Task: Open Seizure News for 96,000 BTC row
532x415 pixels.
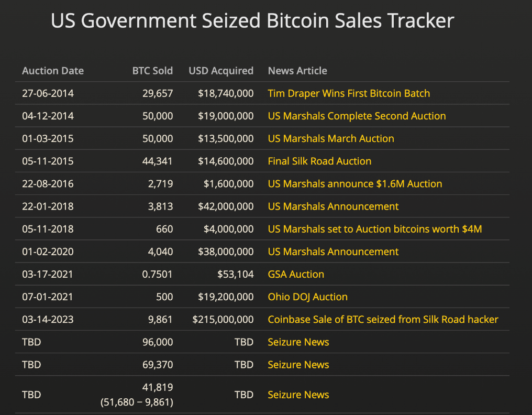Action: coord(298,342)
